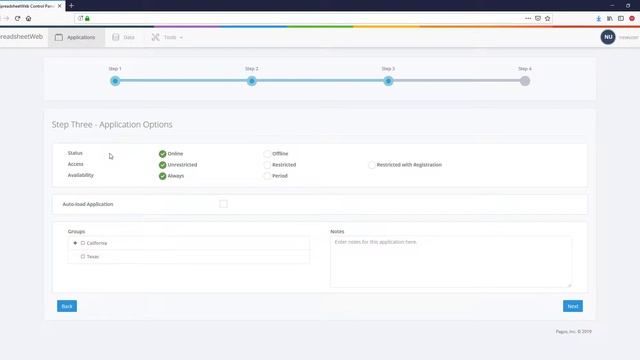The image size is (640, 360).
Task: Expand the California group node
Action: tap(75, 243)
